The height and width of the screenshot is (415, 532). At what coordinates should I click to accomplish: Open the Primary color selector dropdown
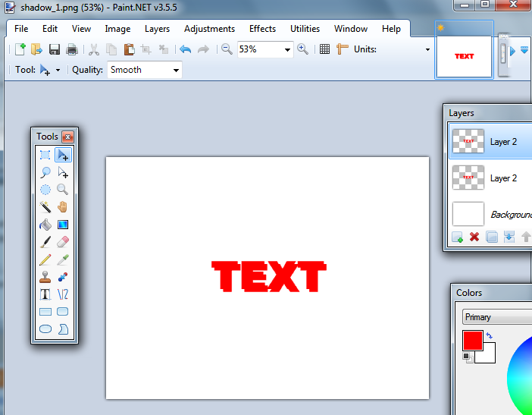[496, 317]
